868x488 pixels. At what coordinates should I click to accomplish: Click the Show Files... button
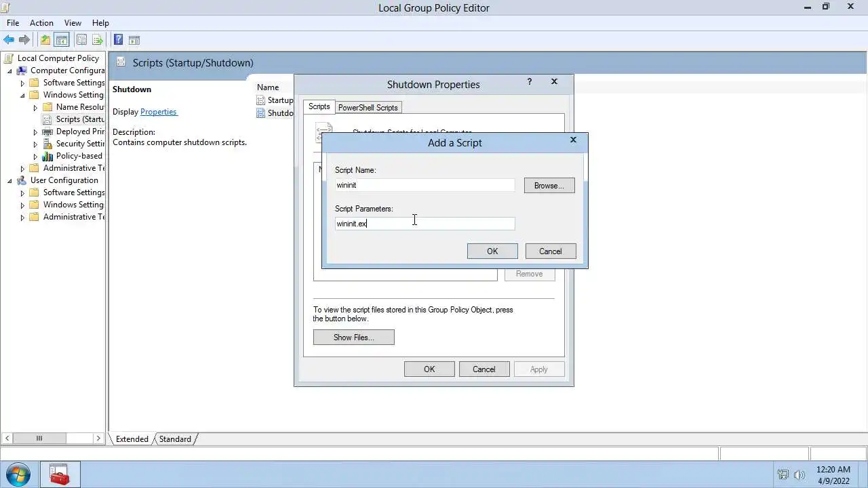point(353,338)
